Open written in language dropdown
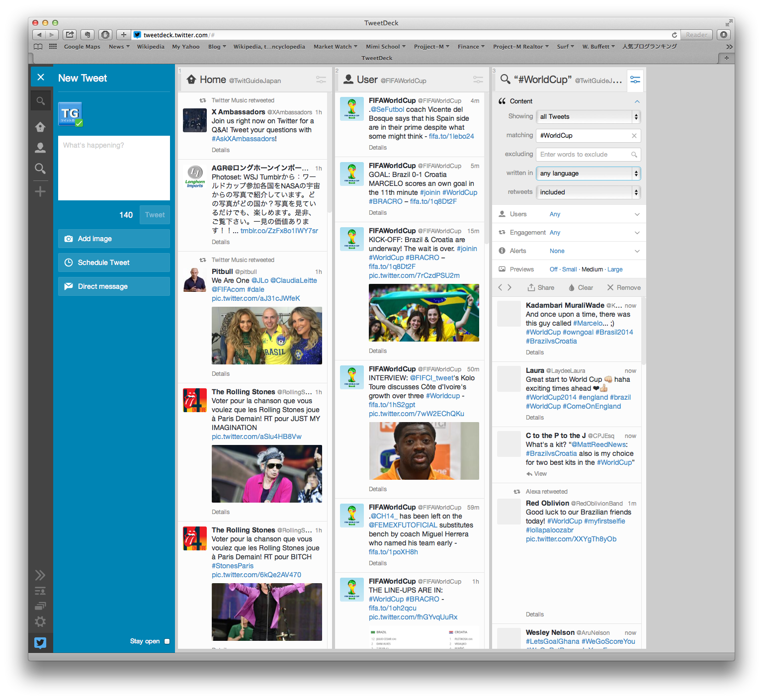This screenshot has width=763, height=700. [x=589, y=174]
